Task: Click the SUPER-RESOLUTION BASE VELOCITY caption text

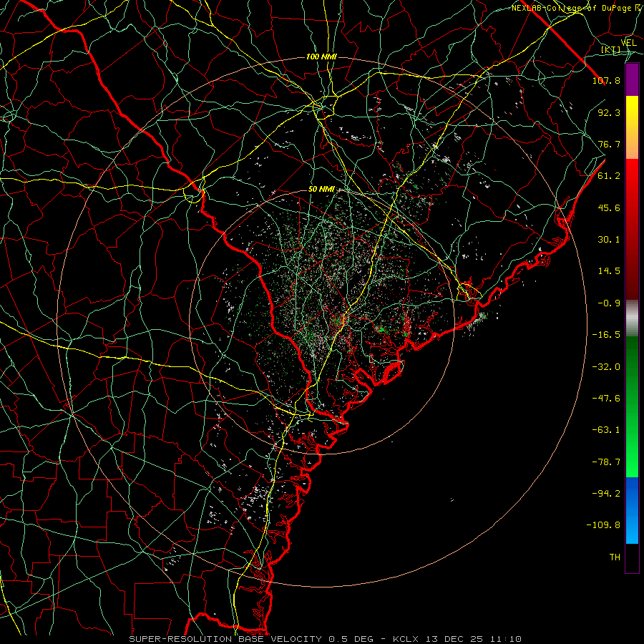Action: [226, 639]
